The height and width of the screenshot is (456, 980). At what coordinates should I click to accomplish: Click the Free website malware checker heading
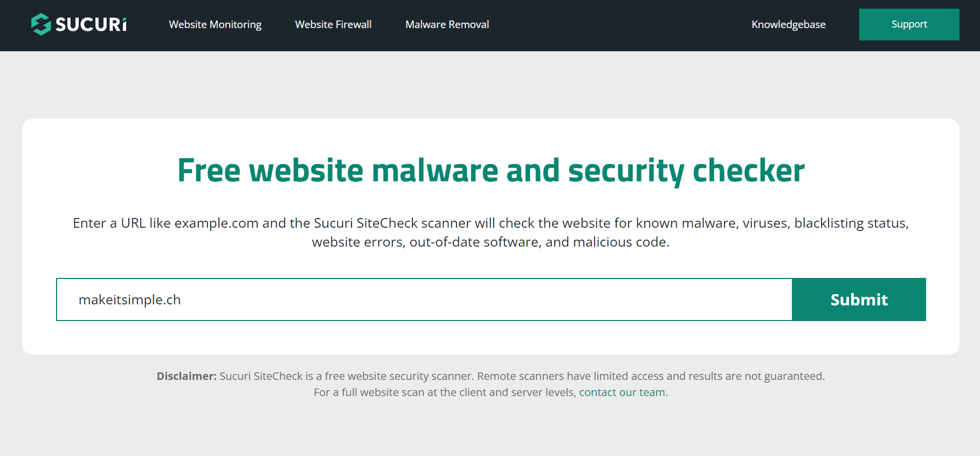click(x=490, y=170)
